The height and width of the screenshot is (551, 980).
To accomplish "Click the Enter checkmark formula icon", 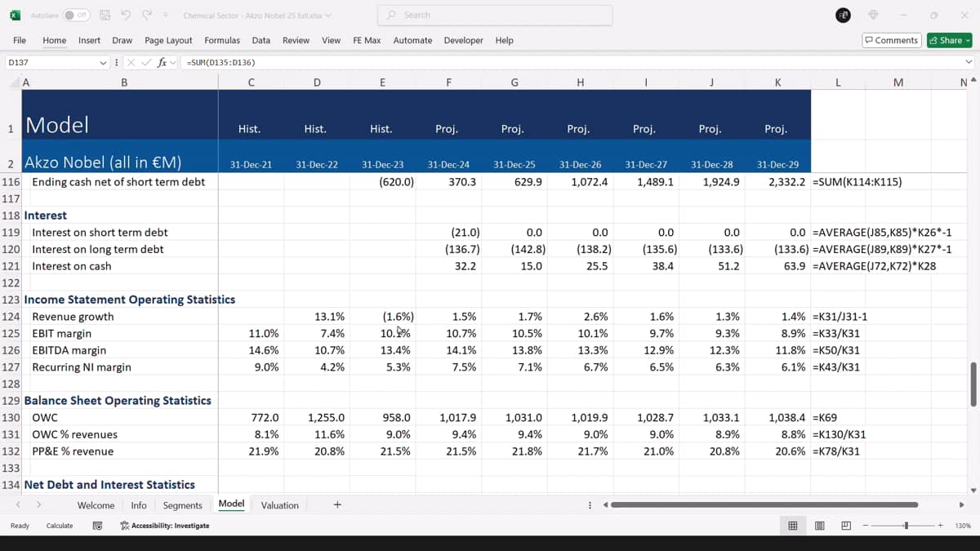I will (146, 62).
